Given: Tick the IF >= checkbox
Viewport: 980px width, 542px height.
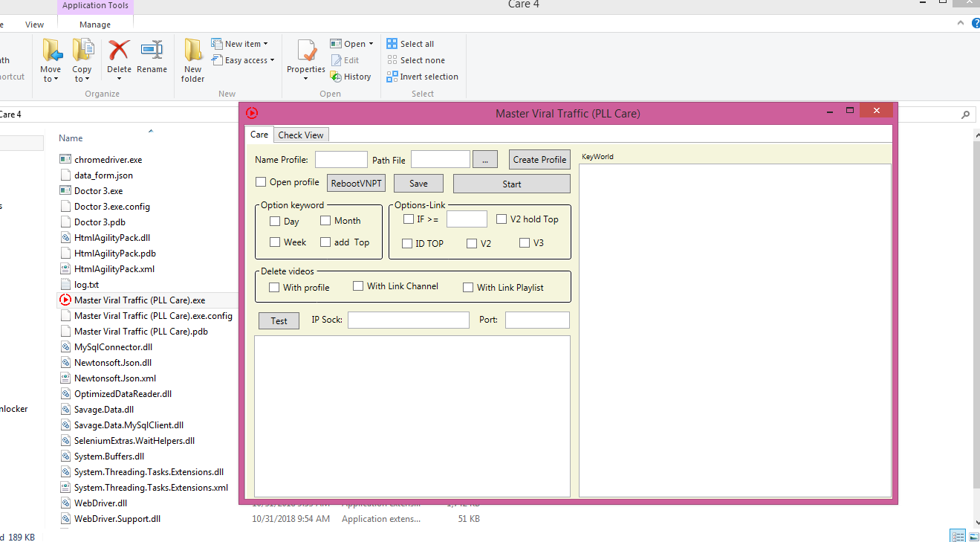Looking at the screenshot, I should pyautogui.click(x=409, y=219).
